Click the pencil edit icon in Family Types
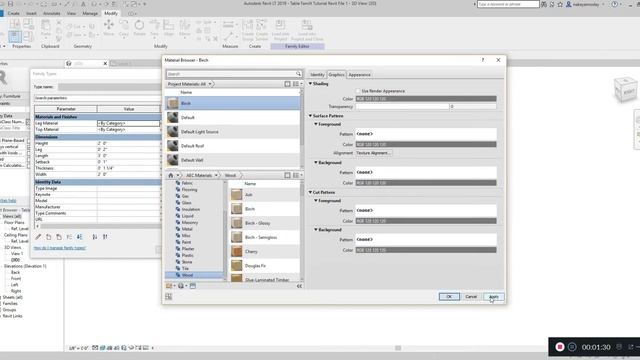The height and width of the screenshot is (360, 640). coord(38,237)
